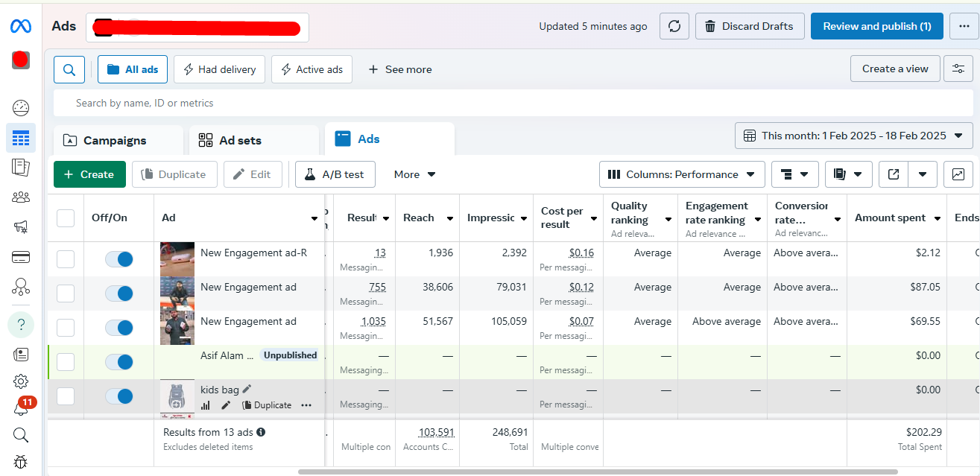The image size is (980, 476).
Task: Click the search by name or ID field
Action: pyautogui.click(x=298, y=103)
